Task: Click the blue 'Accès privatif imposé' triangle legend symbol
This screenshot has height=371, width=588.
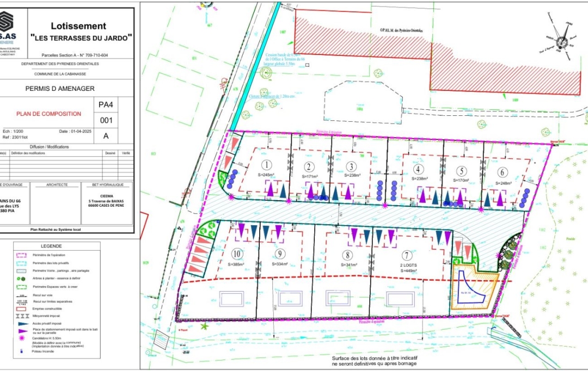Action: pos(22,324)
